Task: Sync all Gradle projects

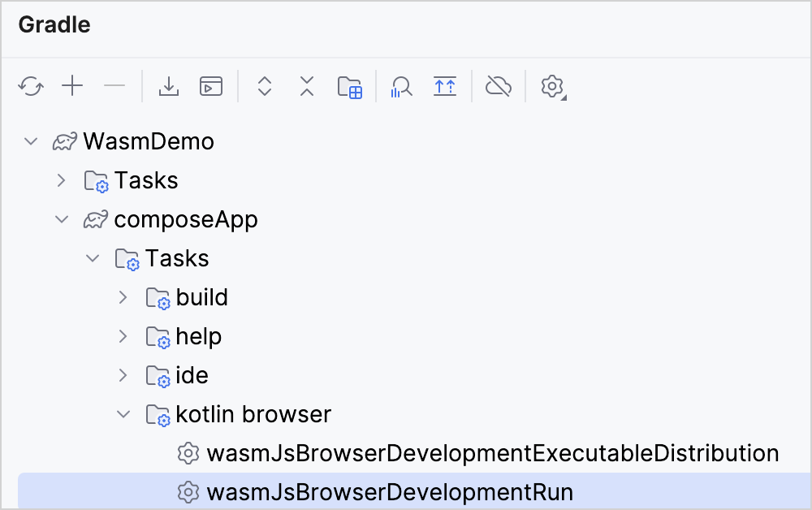Action: pos(31,86)
